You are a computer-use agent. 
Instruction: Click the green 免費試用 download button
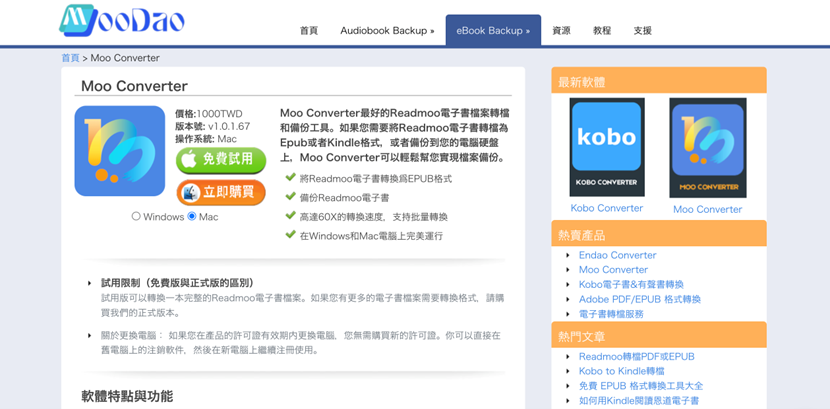(x=221, y=159)
